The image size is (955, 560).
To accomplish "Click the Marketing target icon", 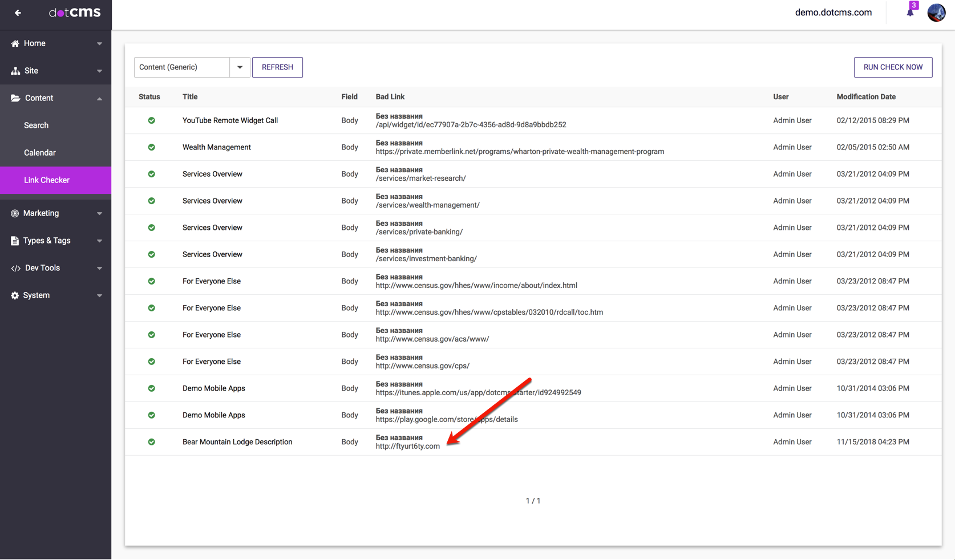I will [x=15, y=213].
